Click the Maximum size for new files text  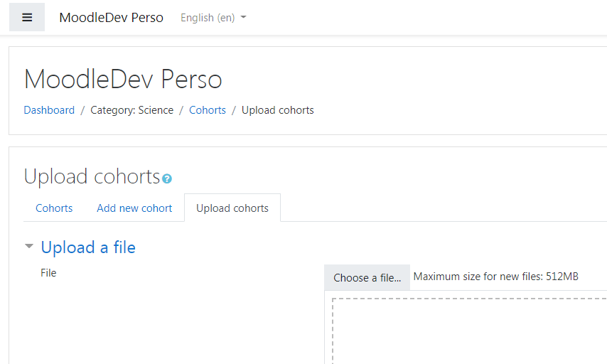click(496, 277)
